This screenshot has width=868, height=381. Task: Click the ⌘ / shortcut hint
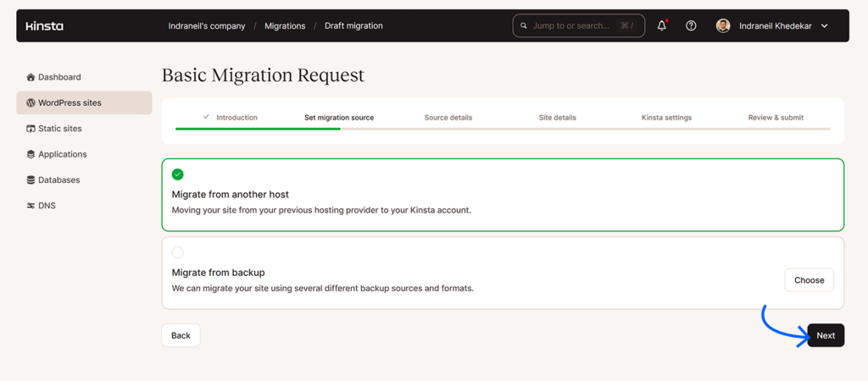pos(626,25)
